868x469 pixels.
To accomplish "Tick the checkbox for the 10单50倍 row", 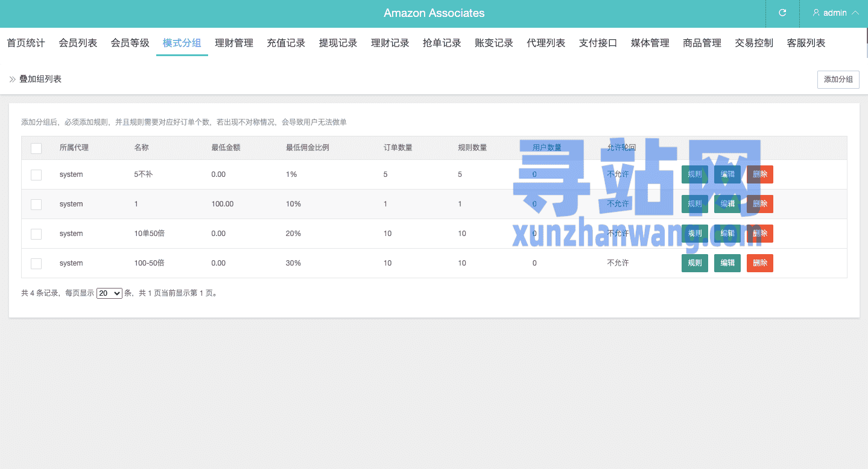I will pos(36,234).
